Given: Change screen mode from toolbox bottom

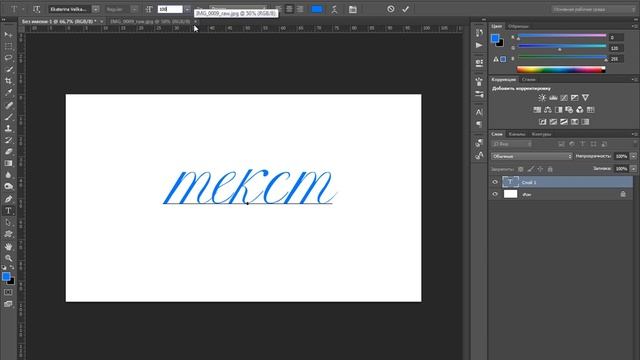Looking at the screenshot, I should [8, 304].
